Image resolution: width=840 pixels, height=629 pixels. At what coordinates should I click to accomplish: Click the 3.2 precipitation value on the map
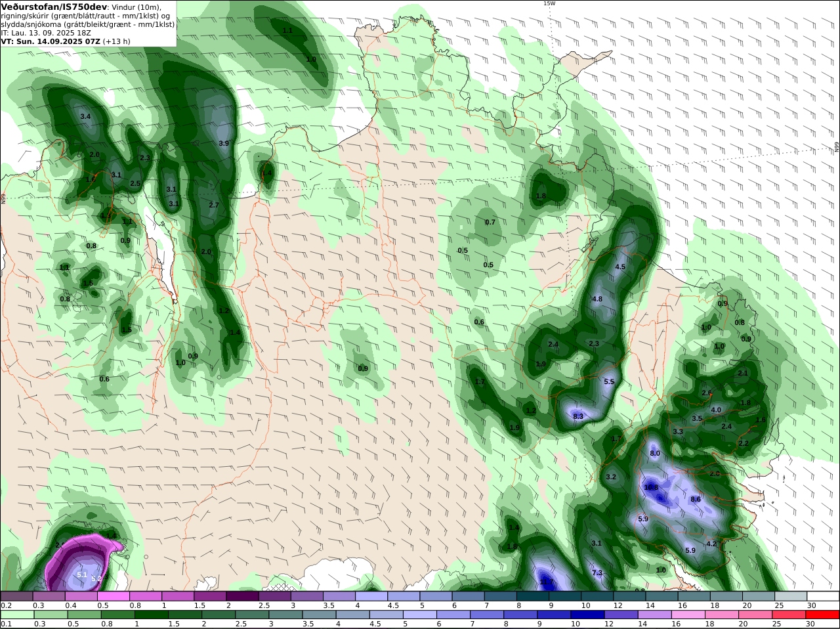(x=611, y=477)
